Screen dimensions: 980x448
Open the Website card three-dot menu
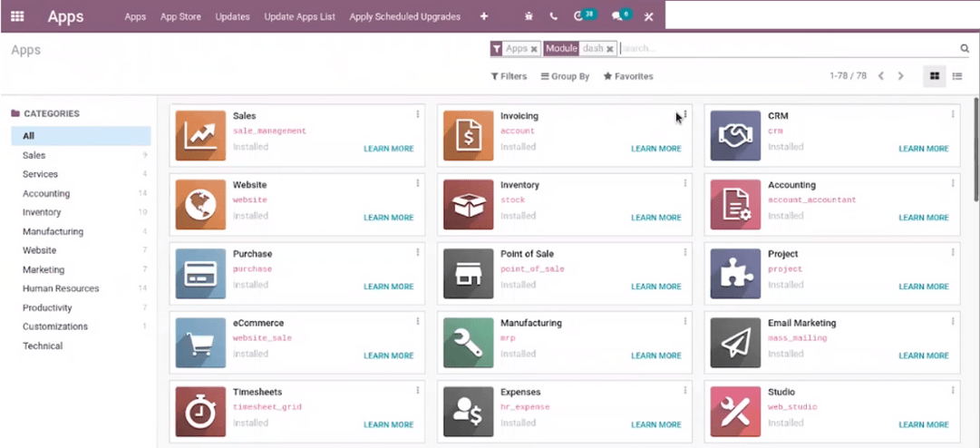click(x=418, y=183)
